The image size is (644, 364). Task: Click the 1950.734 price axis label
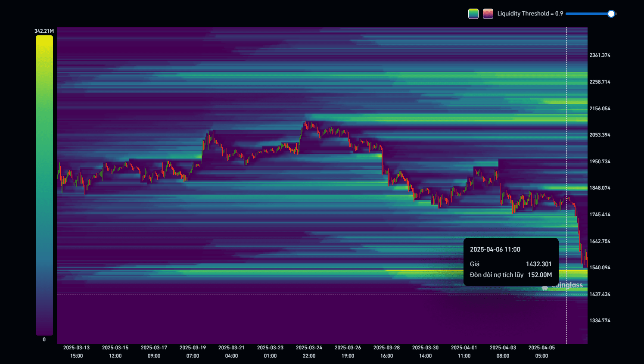click(x=600, y=162)
